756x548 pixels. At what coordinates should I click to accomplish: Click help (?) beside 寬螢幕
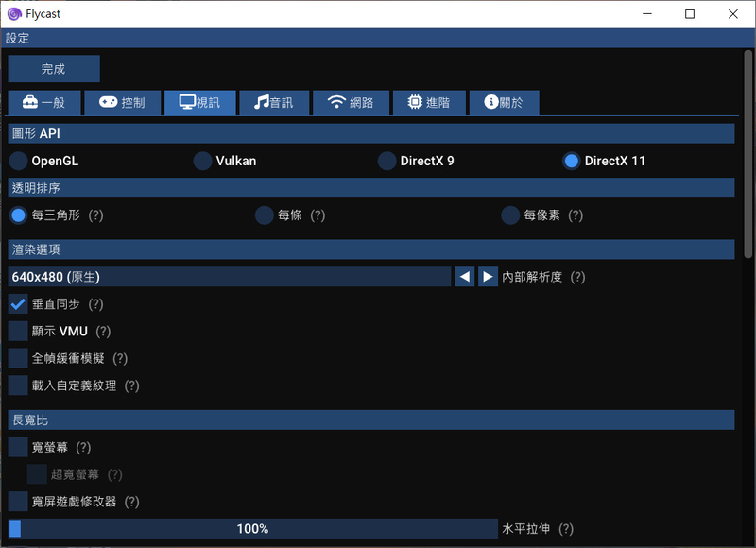pos(83,447)
